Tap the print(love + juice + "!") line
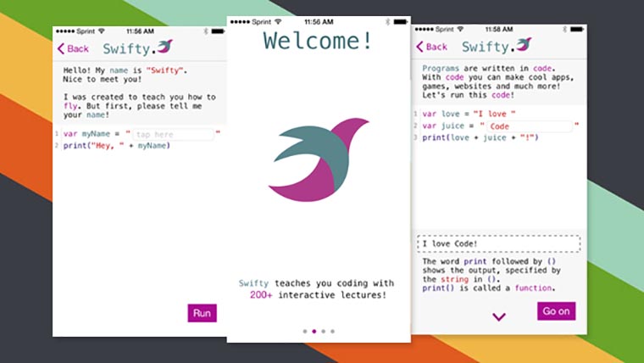644x363 pixels. point(480,137)
